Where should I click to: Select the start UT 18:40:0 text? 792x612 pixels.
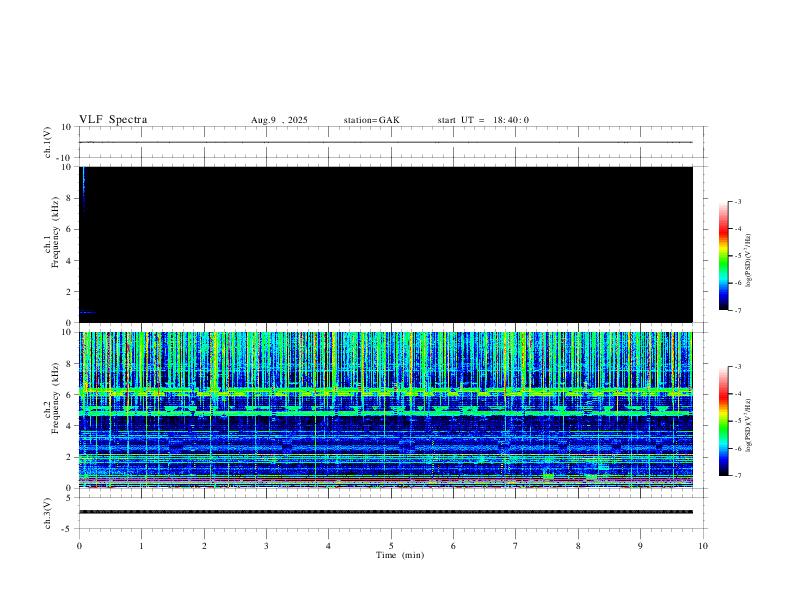click(483, 120)
